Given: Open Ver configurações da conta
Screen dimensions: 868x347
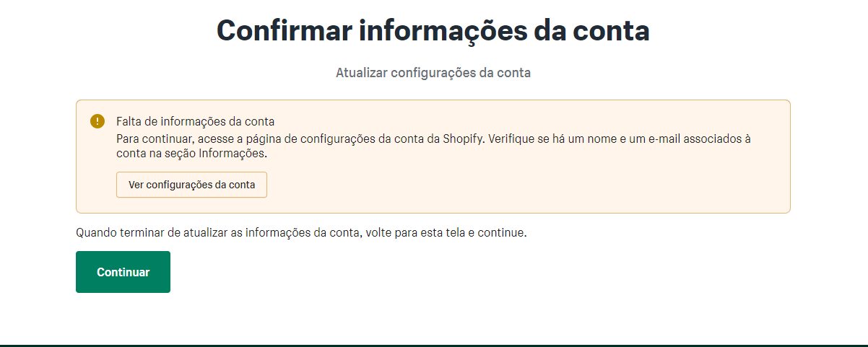Looking at the screenshot, I should click(x=191, y=185).
